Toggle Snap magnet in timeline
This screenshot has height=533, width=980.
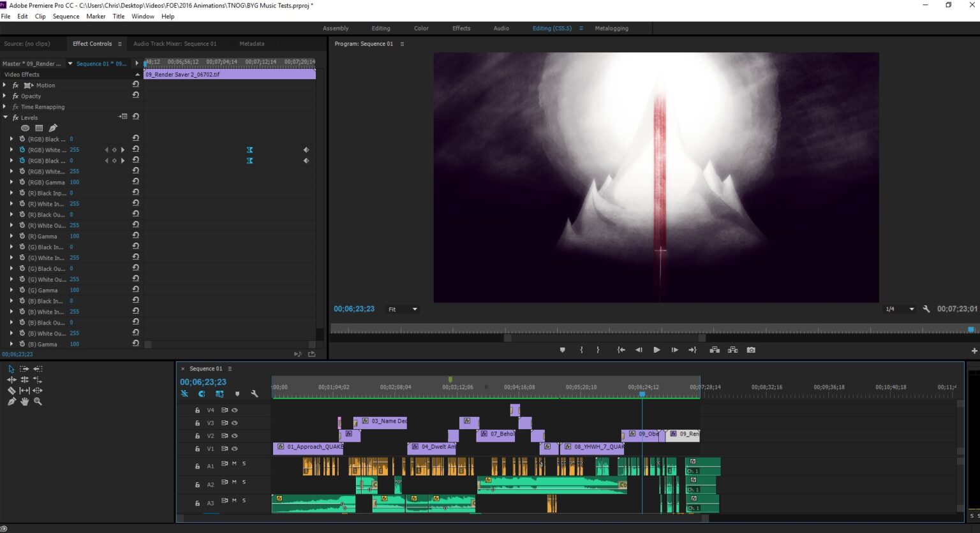pos(202,394)
